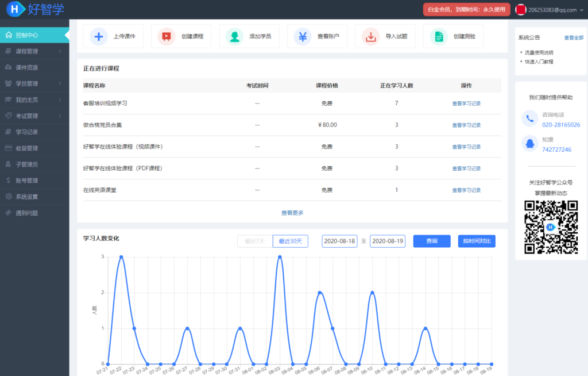Expand the 学员管理 chevron
The image size is (588, 376).
click(60, 83)
